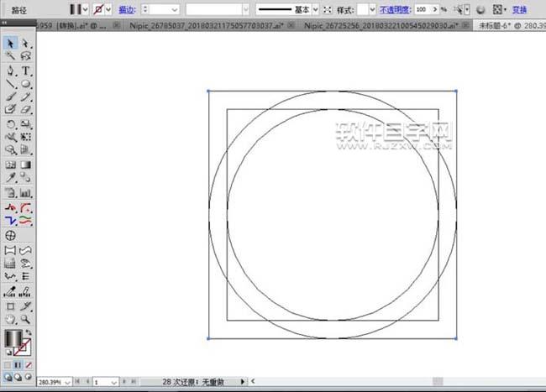Select the Line Segment tool
This screenshot has width=546, height=392.
coord(10,84)
